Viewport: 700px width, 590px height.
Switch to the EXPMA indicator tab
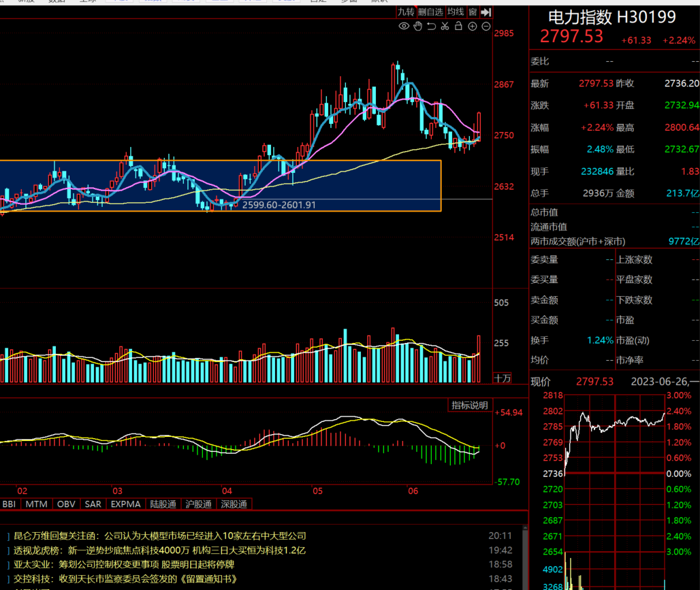point(125,504)
